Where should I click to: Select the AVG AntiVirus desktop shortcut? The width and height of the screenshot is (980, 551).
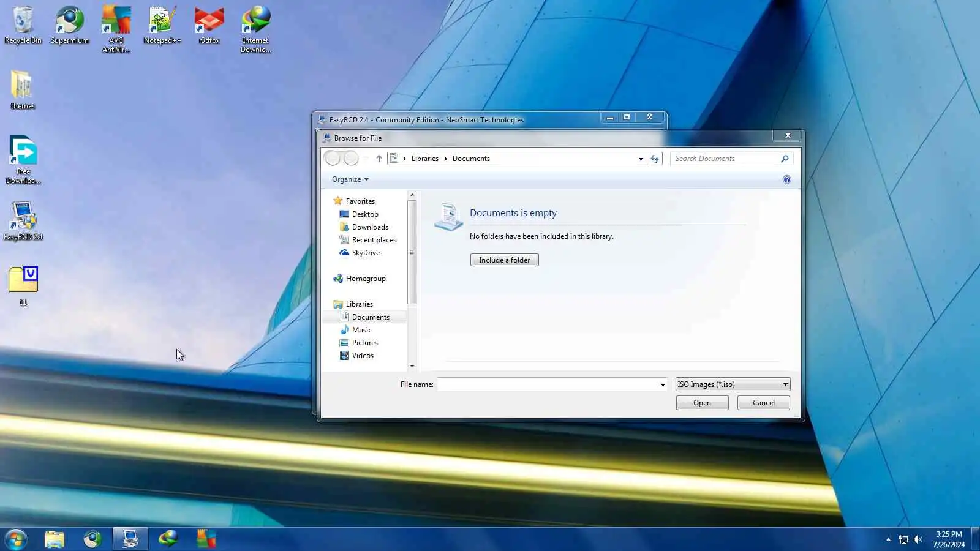tap(116, 29)
